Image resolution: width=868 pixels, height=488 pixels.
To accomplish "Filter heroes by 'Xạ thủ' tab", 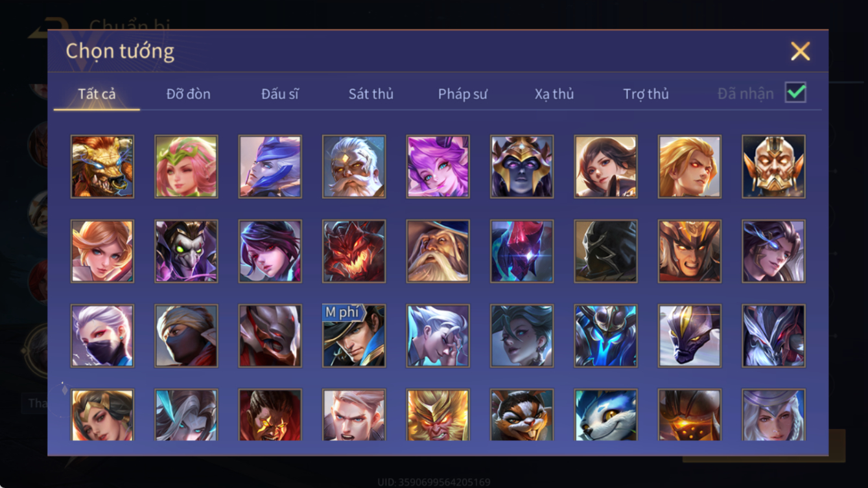I will pyautogui.click(x=554, y=94).
